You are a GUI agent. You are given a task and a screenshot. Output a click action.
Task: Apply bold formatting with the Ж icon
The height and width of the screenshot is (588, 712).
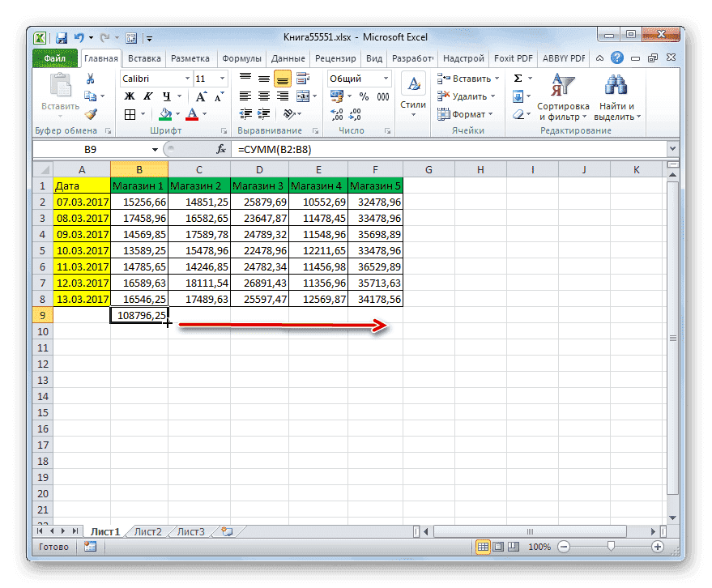coord(130,96)
